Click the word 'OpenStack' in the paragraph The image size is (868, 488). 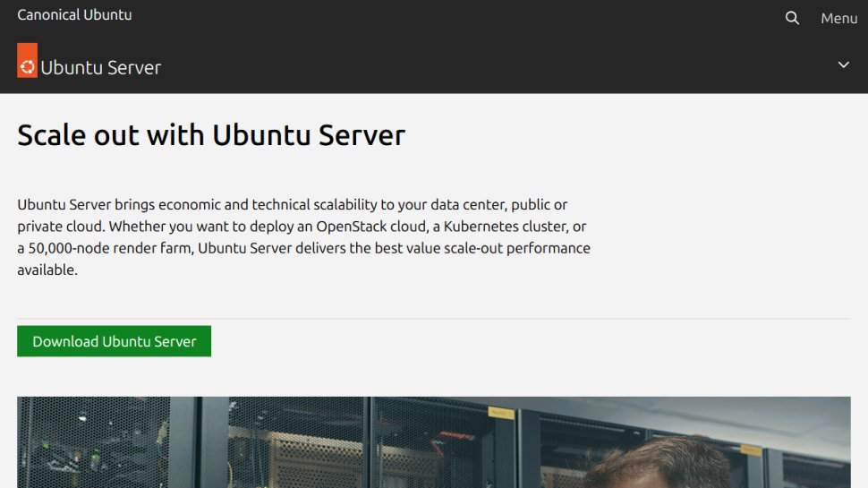tap(351, 227)
